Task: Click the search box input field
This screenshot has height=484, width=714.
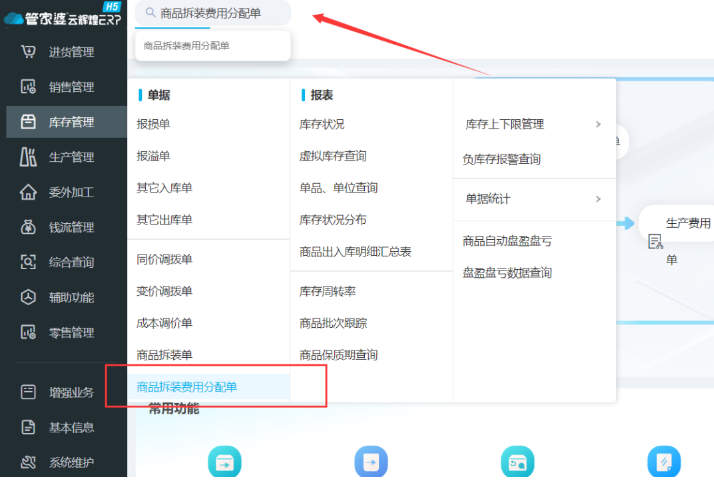Action: (220, 13)
